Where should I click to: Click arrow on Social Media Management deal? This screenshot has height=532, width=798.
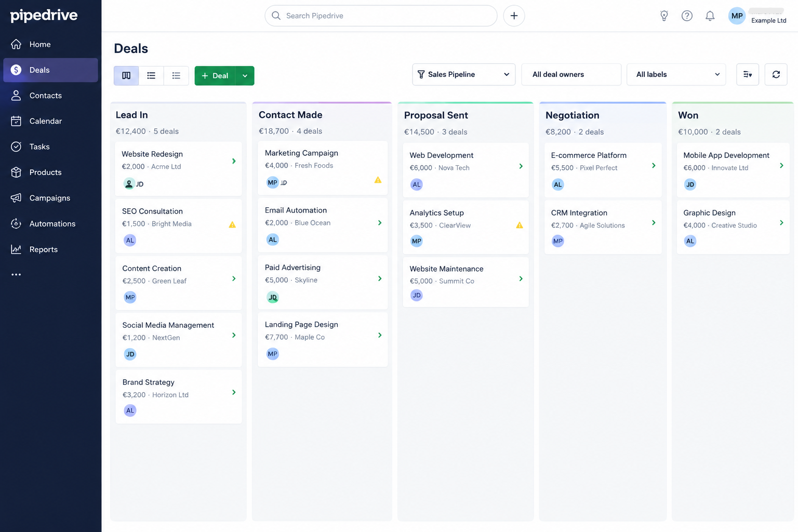point(234,335)
